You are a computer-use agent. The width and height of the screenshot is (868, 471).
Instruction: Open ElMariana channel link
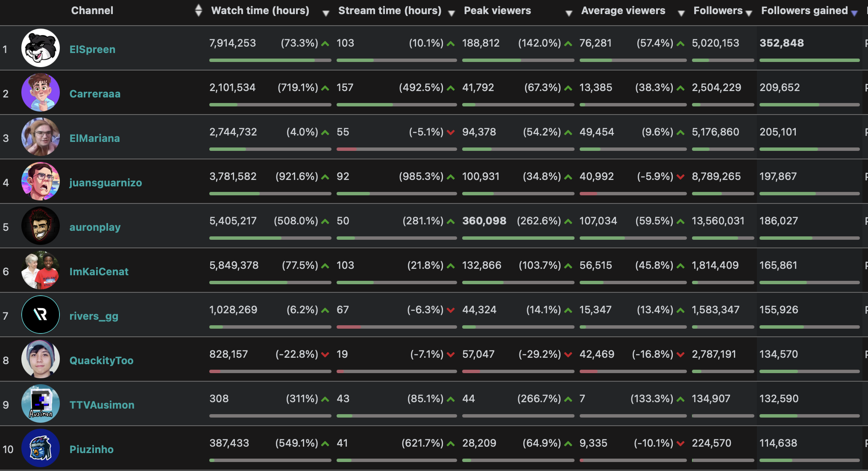(x=94, y=138)
